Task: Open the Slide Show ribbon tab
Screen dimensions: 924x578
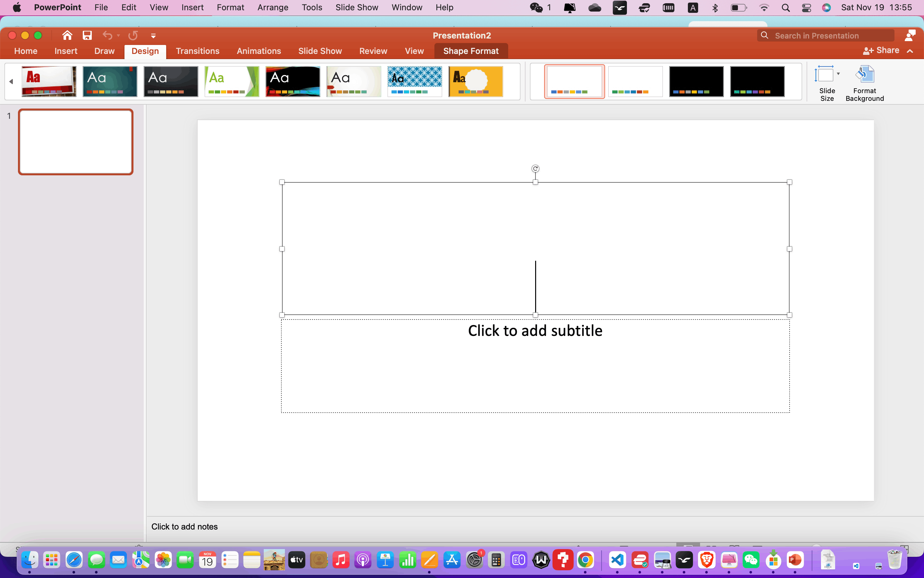Action: (x=320, y=51)
